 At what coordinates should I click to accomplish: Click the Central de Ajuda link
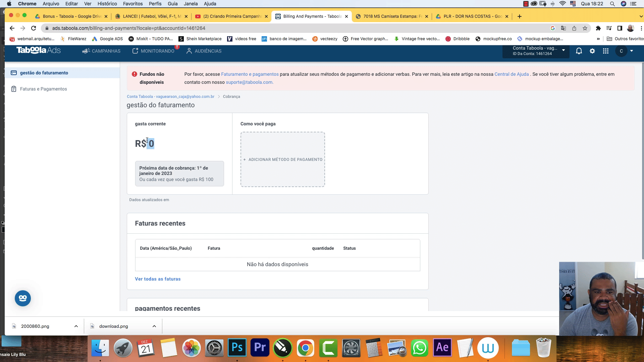click(511, 74)
